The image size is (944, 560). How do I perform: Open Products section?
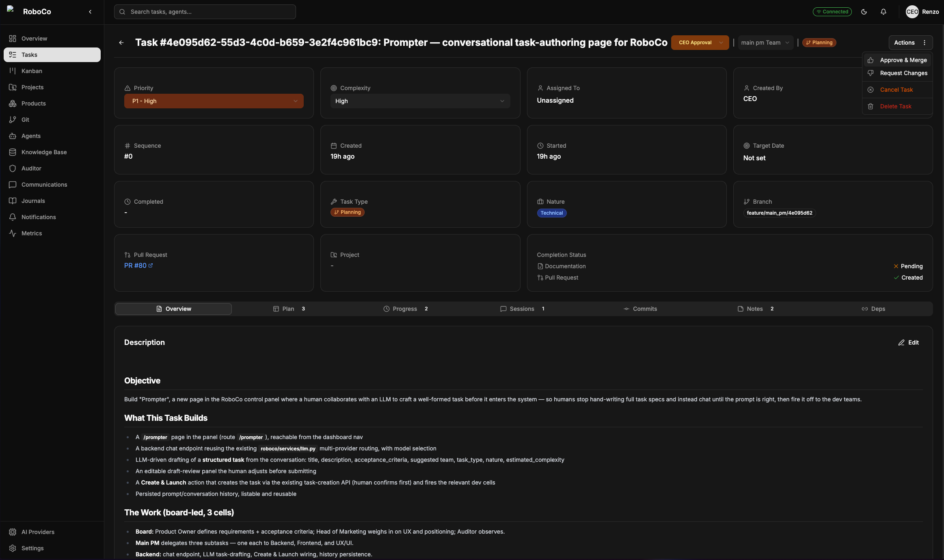(x=52, y=103)
